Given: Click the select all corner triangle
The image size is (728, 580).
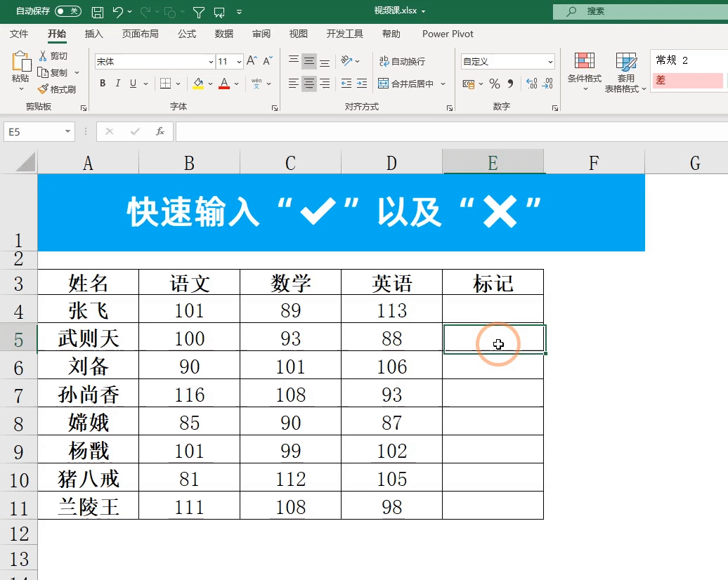Looking at the screenshot, I should pyautogui.click(x=25, y=162).
